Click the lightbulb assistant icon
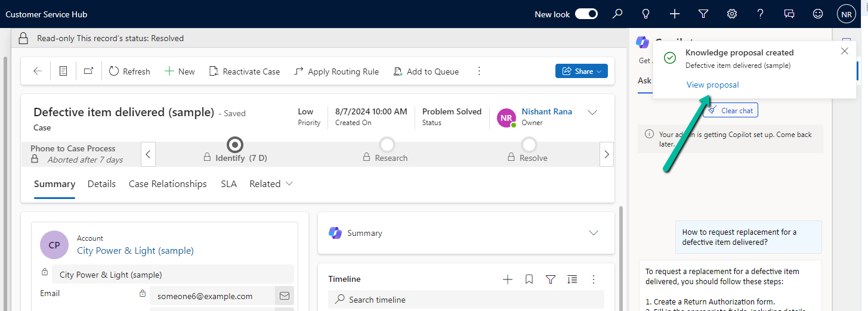This screenshot has height=311, width=868. point(645,14)
